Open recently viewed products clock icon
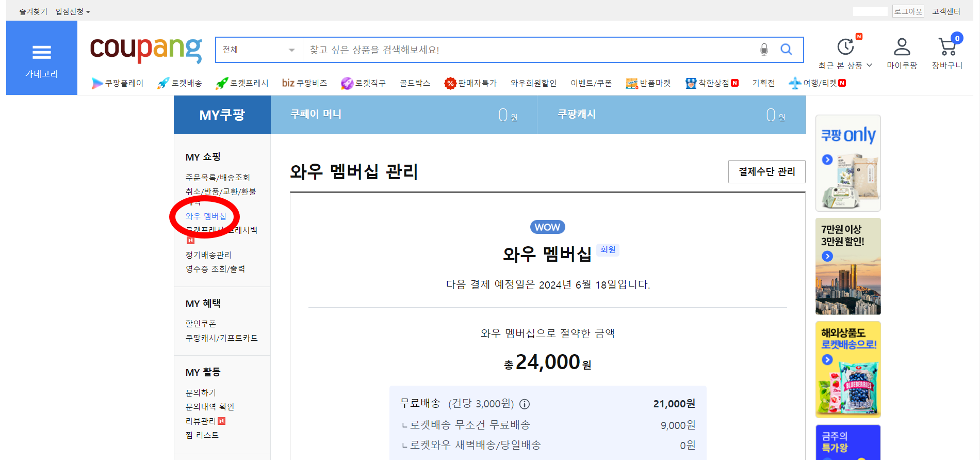The width and height of the screenshot is (980, 460). click(x=845, y=47)
